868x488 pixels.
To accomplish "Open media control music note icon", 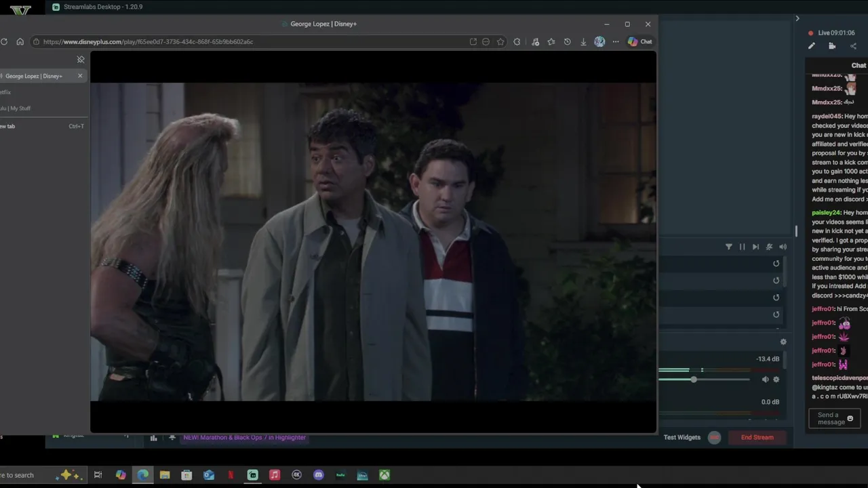I will 535,41.
